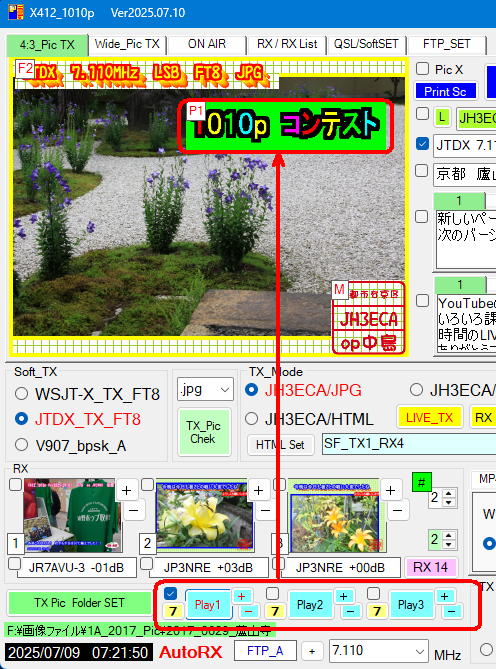Screen dimensions: 496x669
Task: Click the P1 marker on the contest banner
Action: pyautogui.click(x=195, y=111)
